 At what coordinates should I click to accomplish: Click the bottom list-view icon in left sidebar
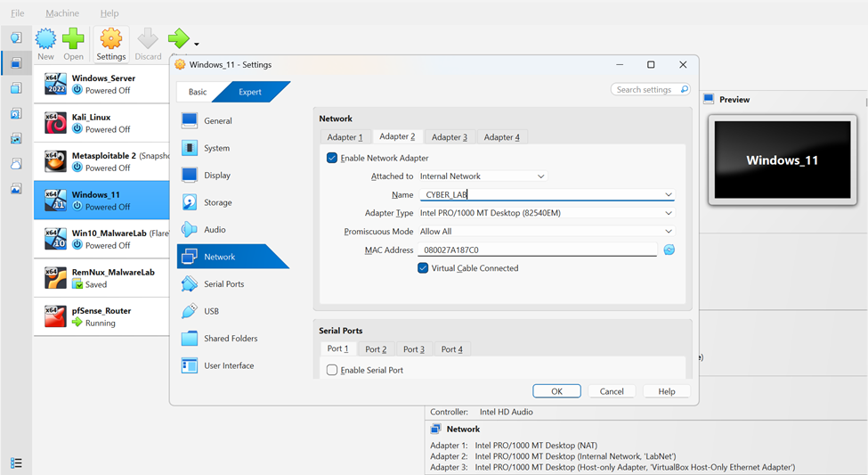tap(16, 463)
